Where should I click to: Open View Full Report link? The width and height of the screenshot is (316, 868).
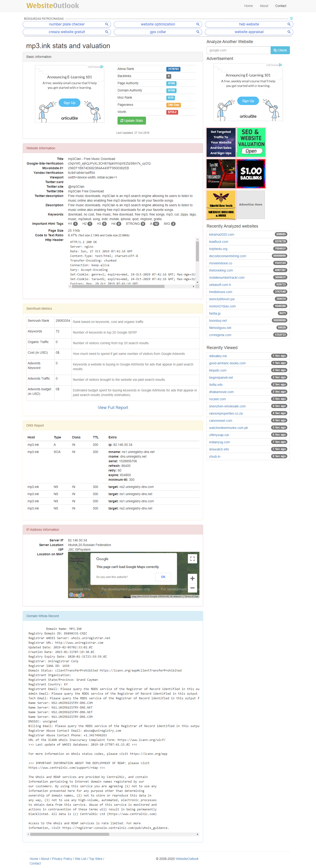click(x=113, y=407)
